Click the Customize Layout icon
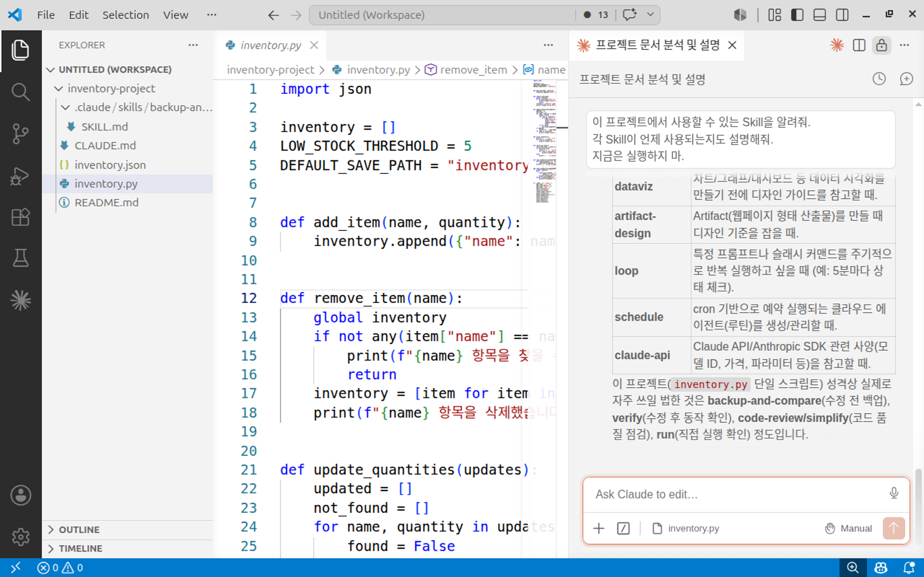Viewport: 924px width, 577px height. (774, 15)
